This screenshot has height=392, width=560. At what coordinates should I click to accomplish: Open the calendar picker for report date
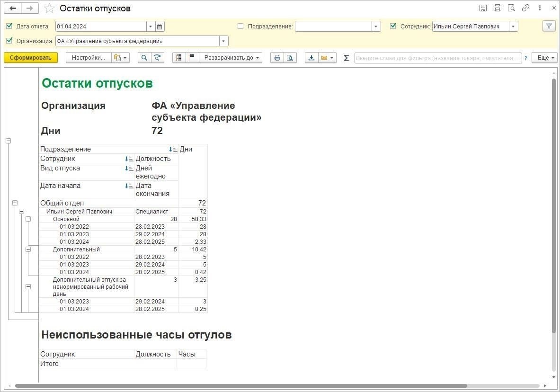point(160,27)
